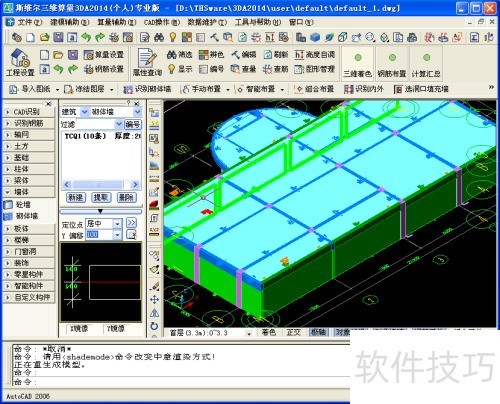Open 属性查询 property query

(147, 62)
